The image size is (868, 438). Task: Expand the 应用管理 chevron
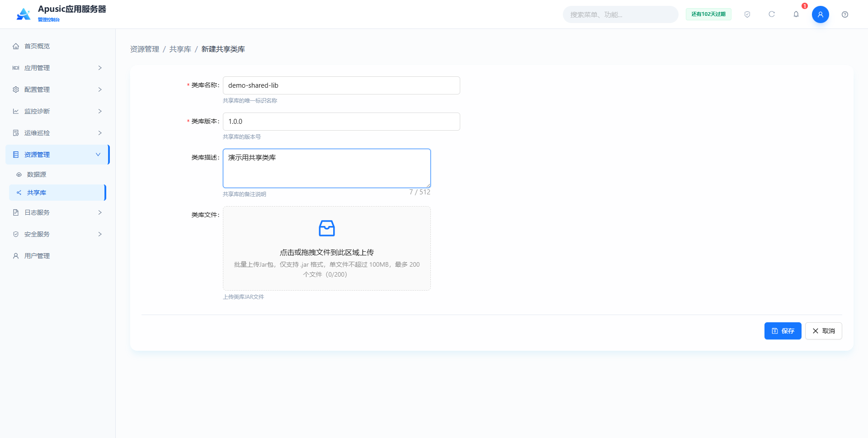[x=100, y=68]
